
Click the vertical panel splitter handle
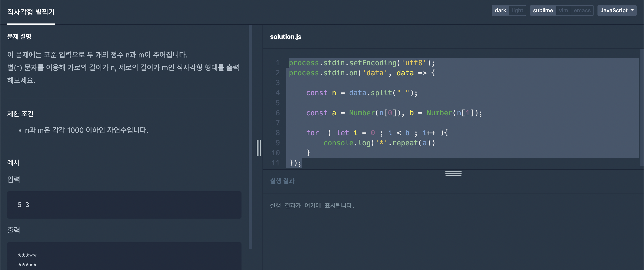[x=259, y=148]
